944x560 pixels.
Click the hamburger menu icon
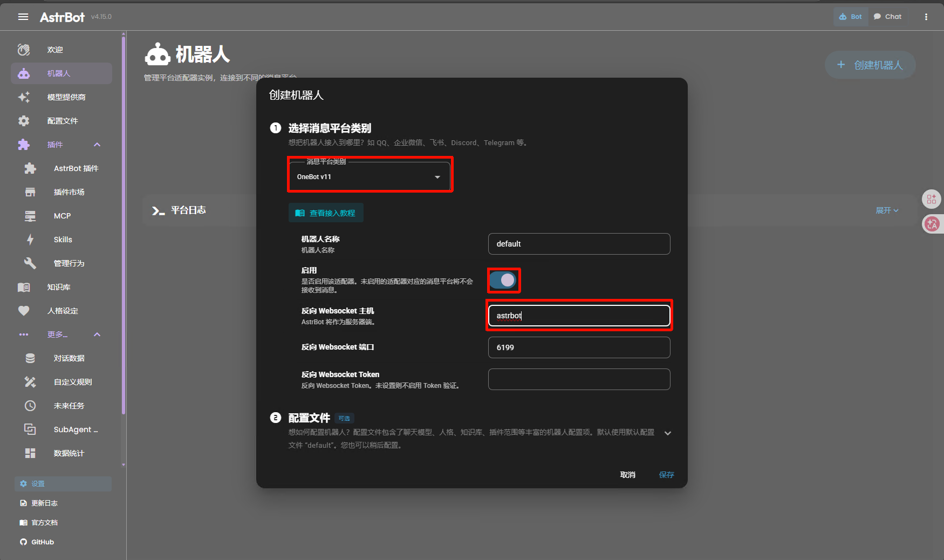[23, 17]
